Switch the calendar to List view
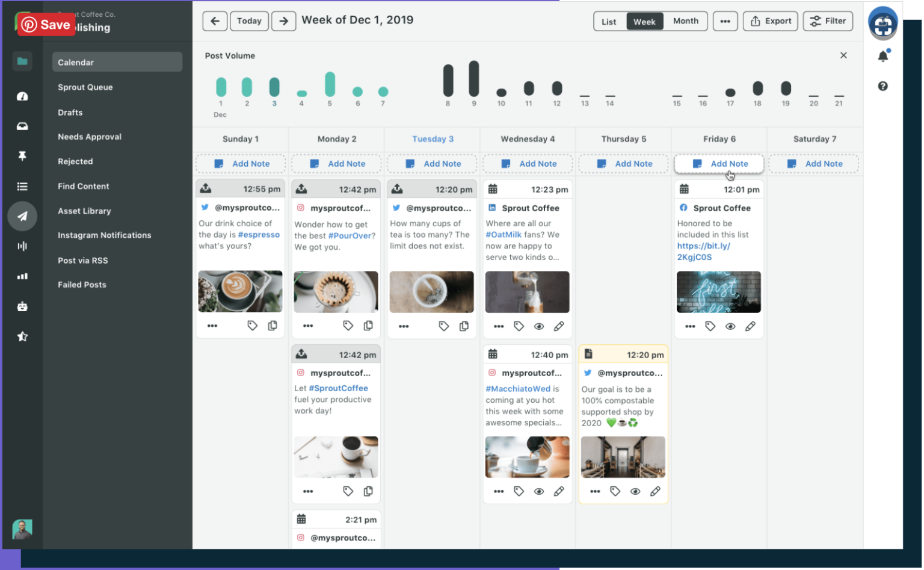The width and height of the screenshot is (924, 570). pos(609,21)
